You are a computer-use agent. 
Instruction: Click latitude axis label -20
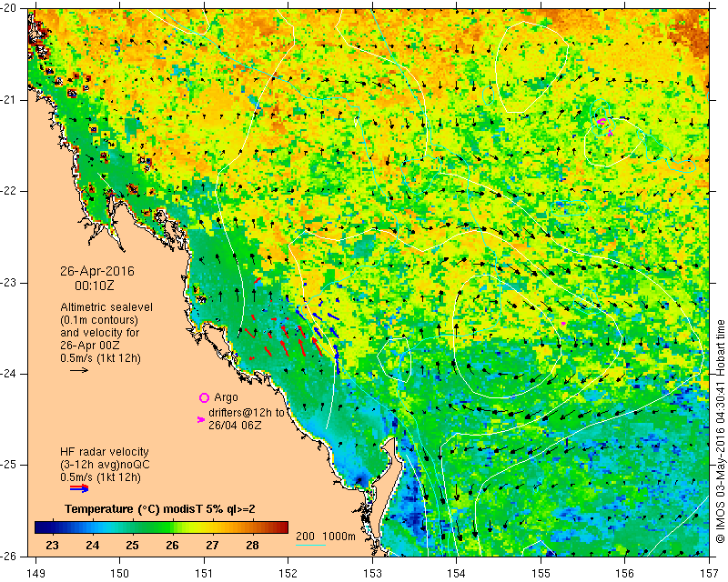pos(8,8)
